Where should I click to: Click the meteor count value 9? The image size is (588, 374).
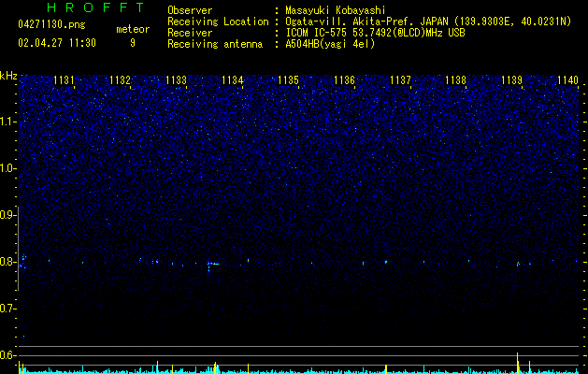(x=133, y=43)
